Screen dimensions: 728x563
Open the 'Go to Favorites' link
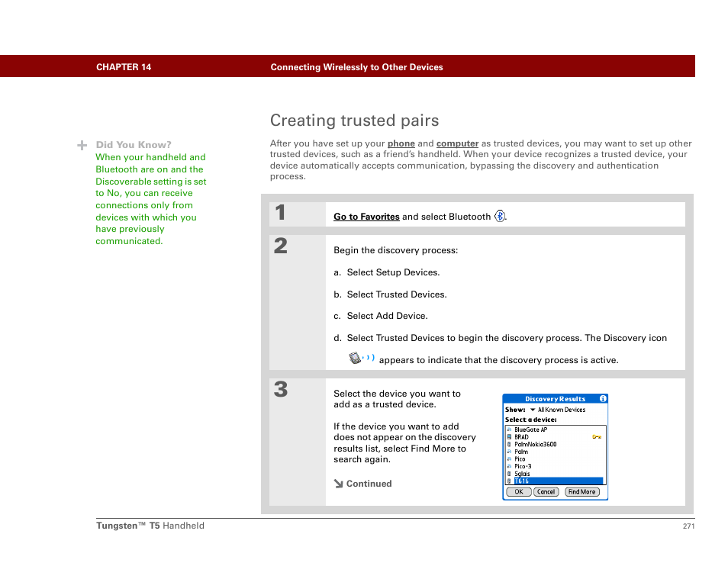coord(366,217)
